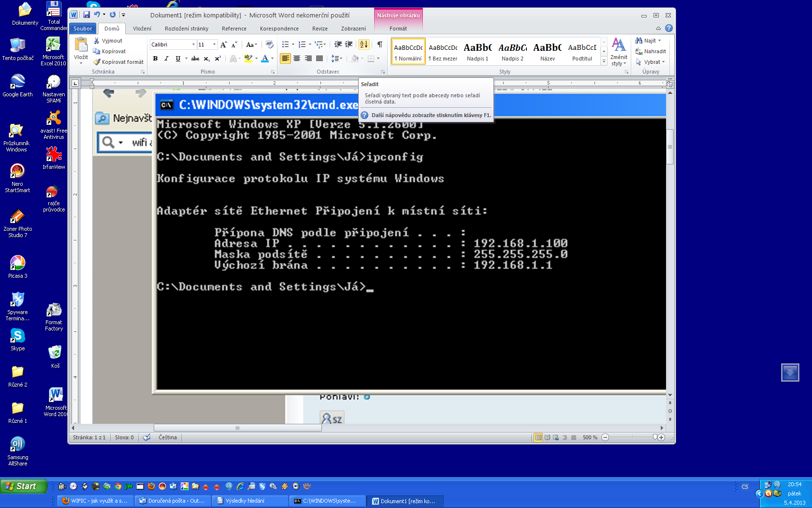Click the Nahradit (Replace) button
Screen dimensions: 812x508
(651, 51)
